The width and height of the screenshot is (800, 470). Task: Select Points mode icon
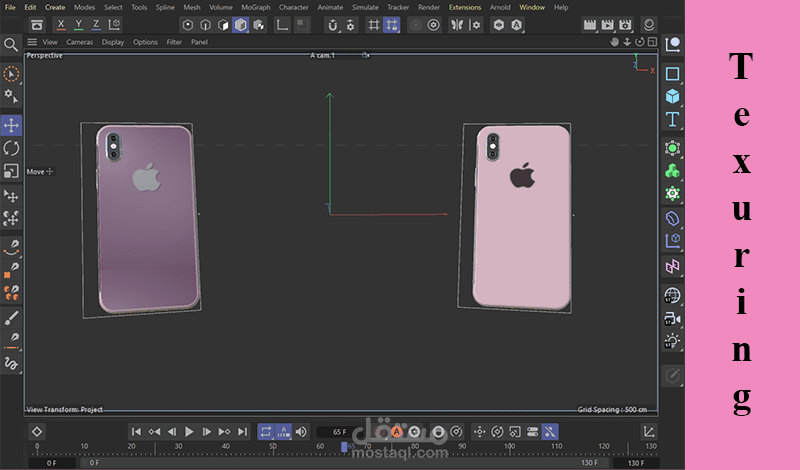(188, 24)
